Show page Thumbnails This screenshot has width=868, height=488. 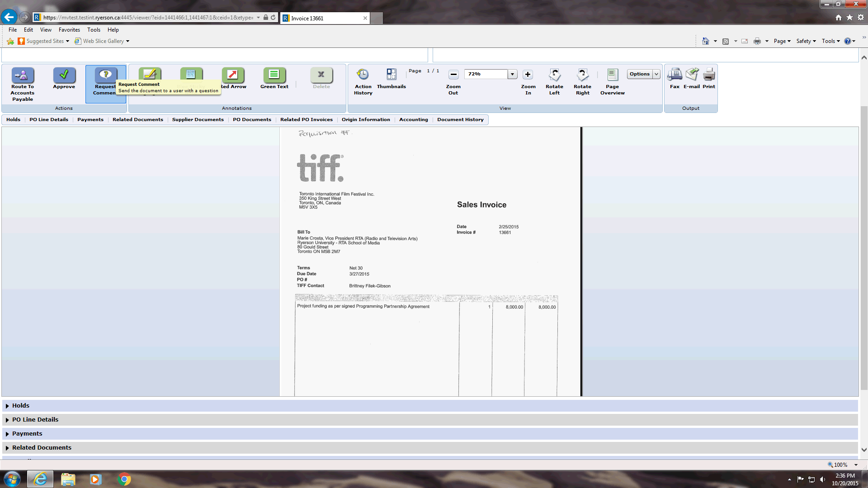(x=391, y=75)
